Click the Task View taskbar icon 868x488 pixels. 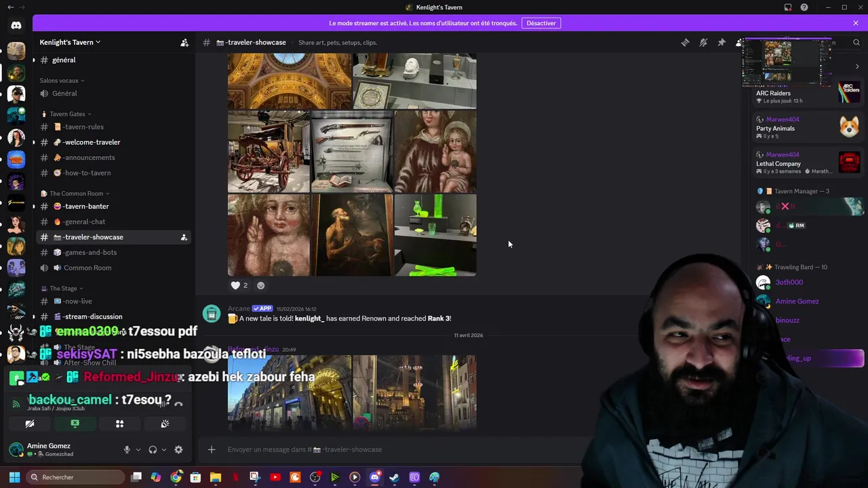[136, 477]
